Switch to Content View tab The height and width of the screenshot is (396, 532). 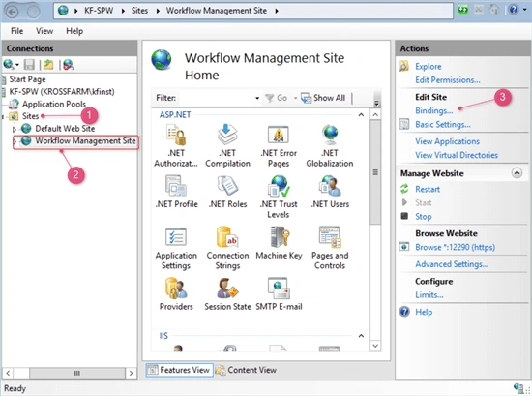[x=247, y=370]
